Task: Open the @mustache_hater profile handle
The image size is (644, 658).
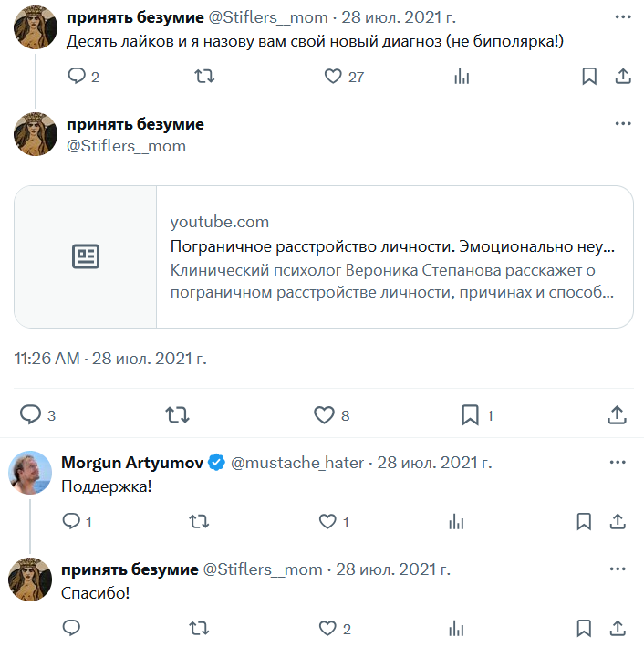Action: tap(297, 463)
